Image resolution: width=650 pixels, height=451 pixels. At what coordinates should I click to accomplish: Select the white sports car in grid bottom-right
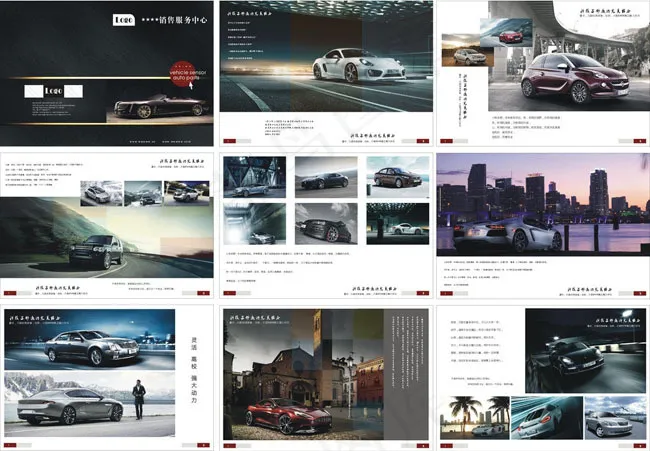397,224
